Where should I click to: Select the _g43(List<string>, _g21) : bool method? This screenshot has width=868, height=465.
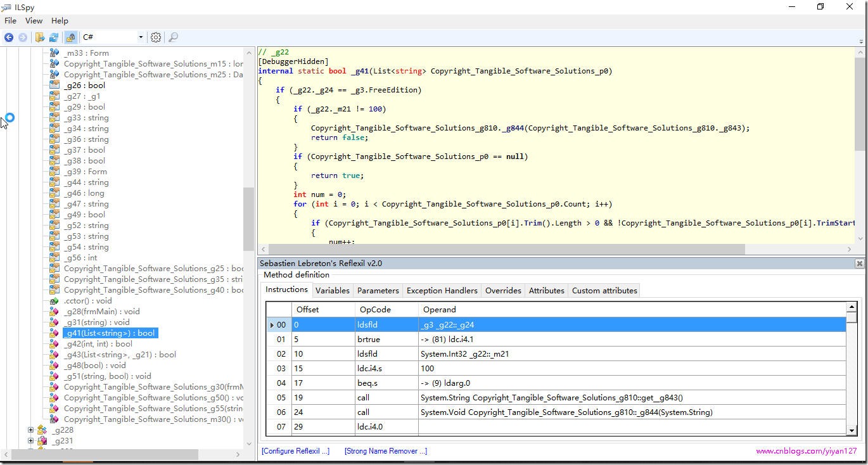pos(120,355)
